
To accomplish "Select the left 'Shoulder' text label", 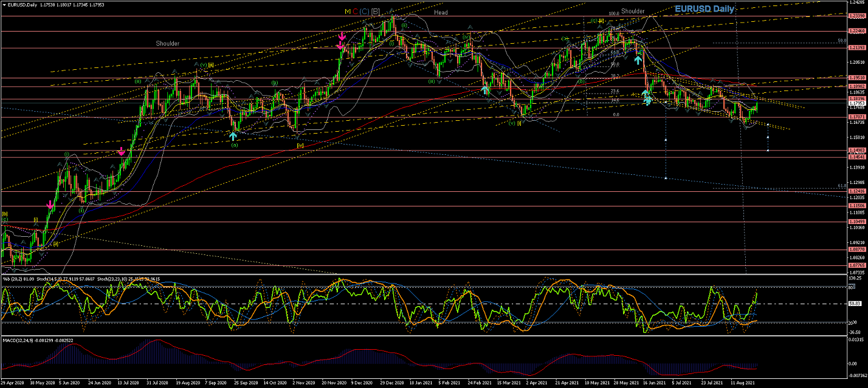I will (x=167, y=44).
